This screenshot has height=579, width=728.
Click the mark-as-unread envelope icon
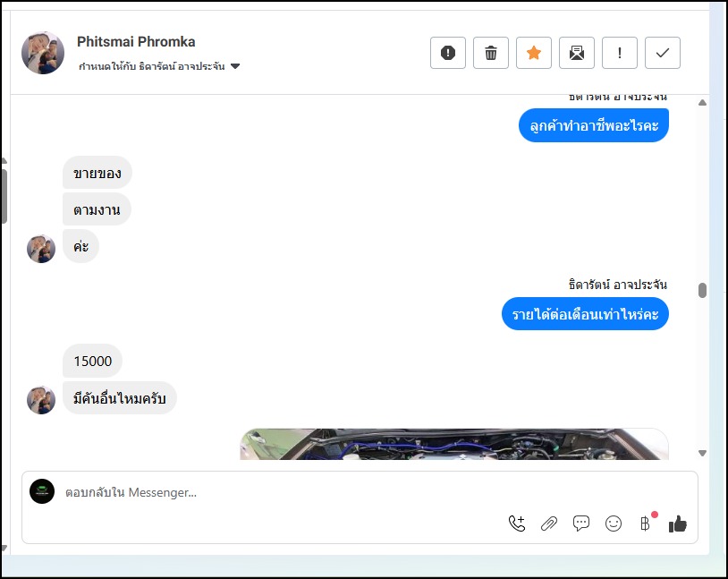577,53
